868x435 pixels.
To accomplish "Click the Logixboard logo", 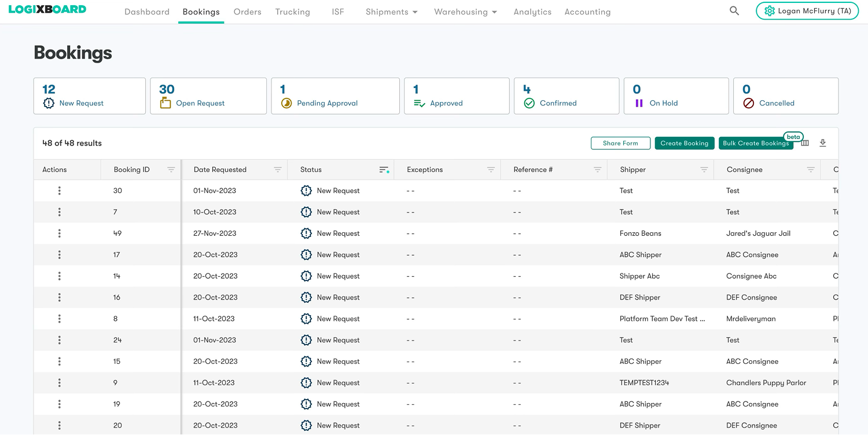I will tap(47, 9).
